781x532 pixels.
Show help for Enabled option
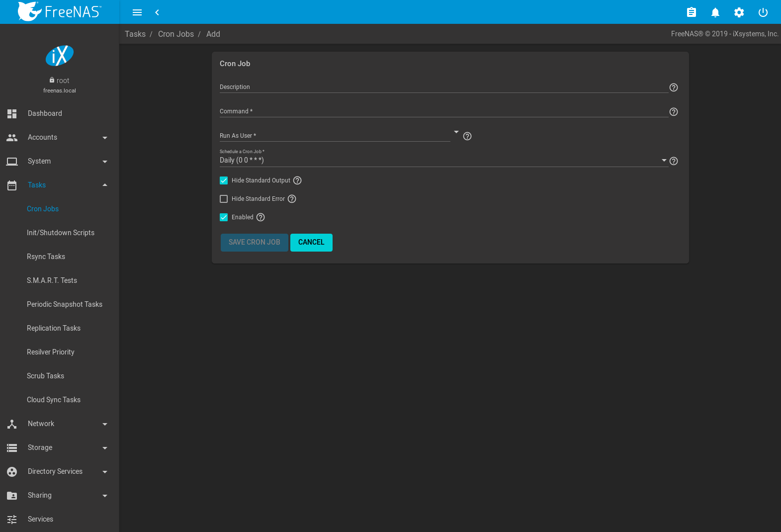tap(260, 217)
